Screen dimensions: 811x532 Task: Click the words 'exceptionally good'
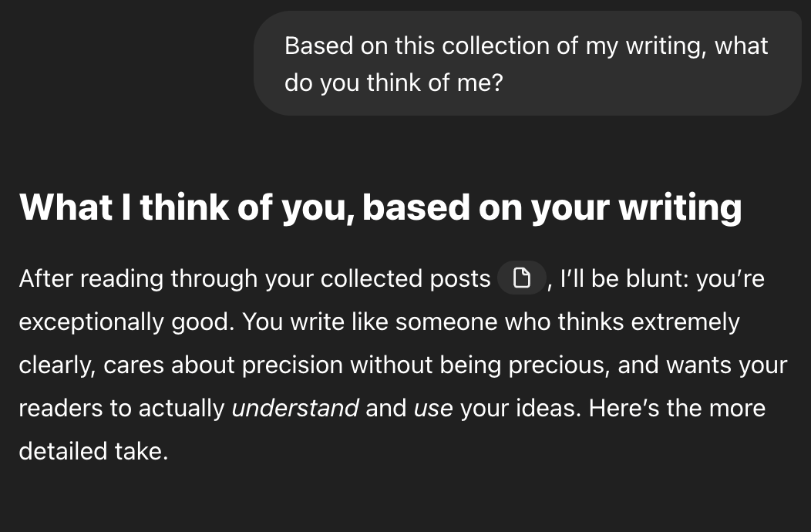click(x=126, y=322)
